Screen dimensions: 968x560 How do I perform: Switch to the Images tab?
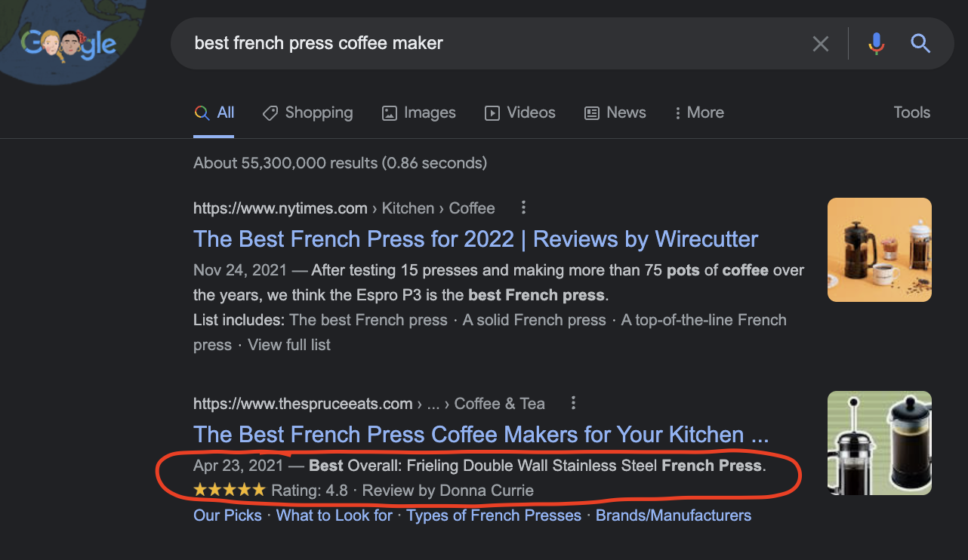tap(418, 112)
